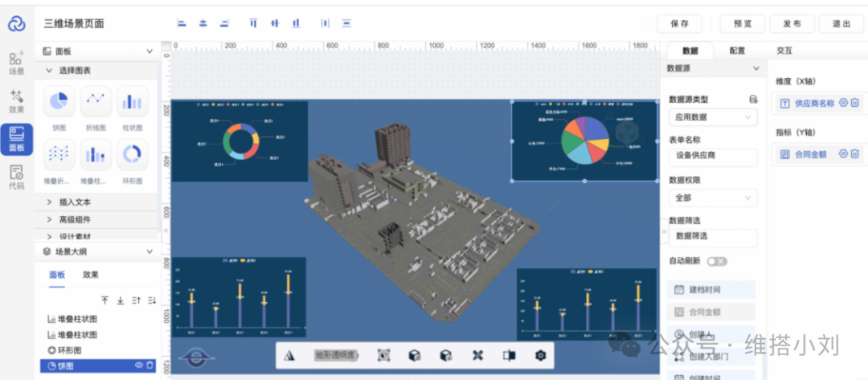The image size is (868, 380).
Task: Delete the 饼图 layer
Action: point(149,366)
